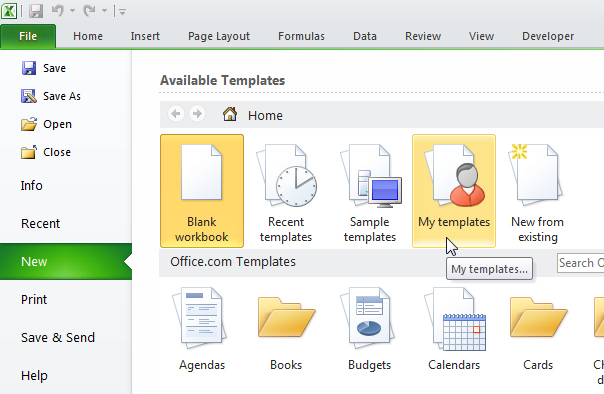This screenshot has width=604, height=394.
Task: Switch to the Page Layout ribbon tab
Action: [x=219, y=36]
